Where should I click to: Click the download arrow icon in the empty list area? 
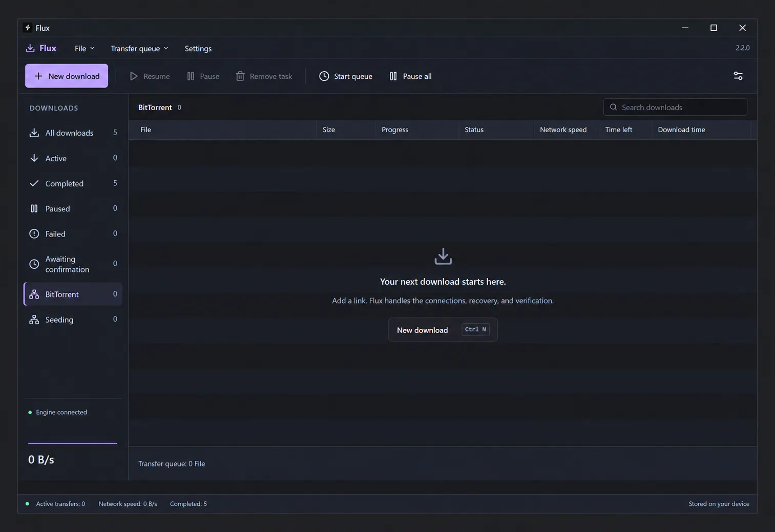tap(443, 256)
